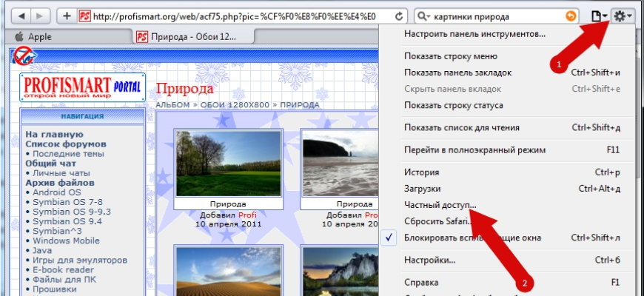Open the green field landscape thumbnail
The image size is (644, 296).
(x=228, y=164)
